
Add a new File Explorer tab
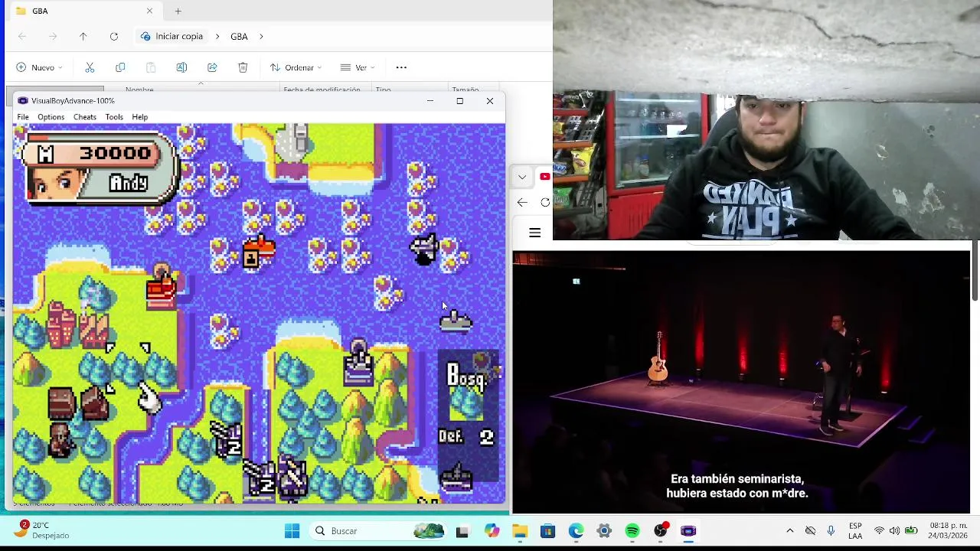pyautogui.click(x=178, y=11)
